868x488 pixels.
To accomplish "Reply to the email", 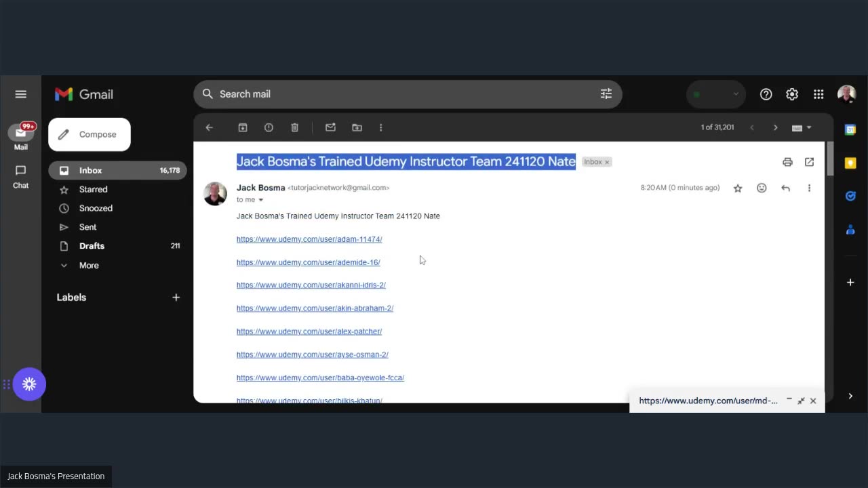I will (x=785, y=188).
